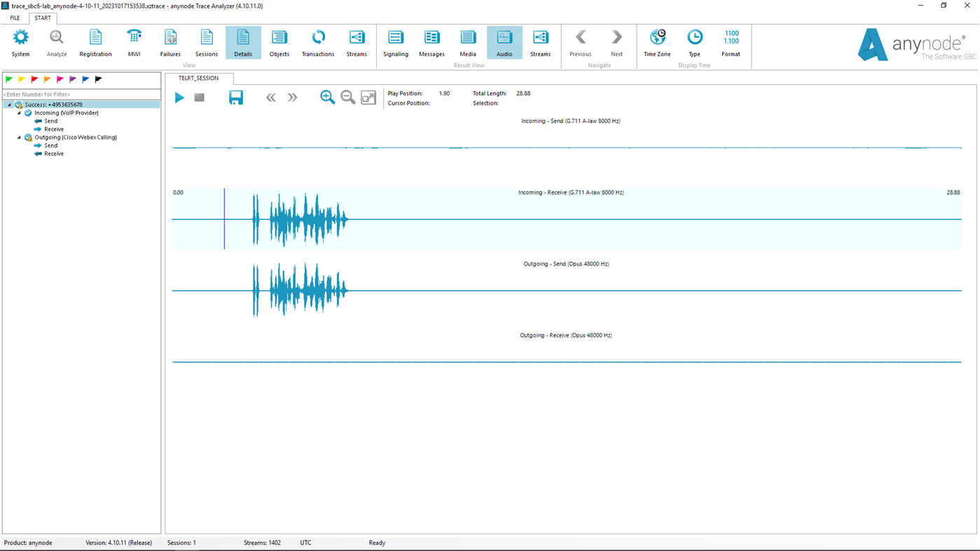Select the purple flag filter

(72, 78)
